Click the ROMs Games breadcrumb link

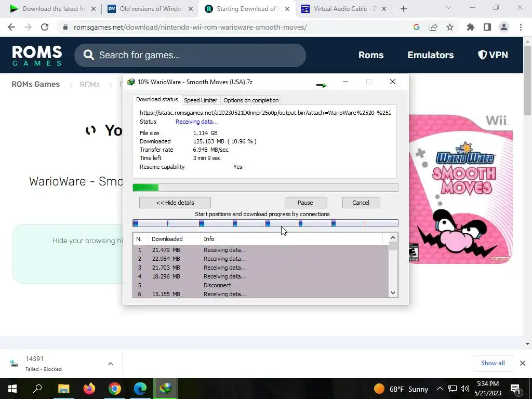coord(36,84)
